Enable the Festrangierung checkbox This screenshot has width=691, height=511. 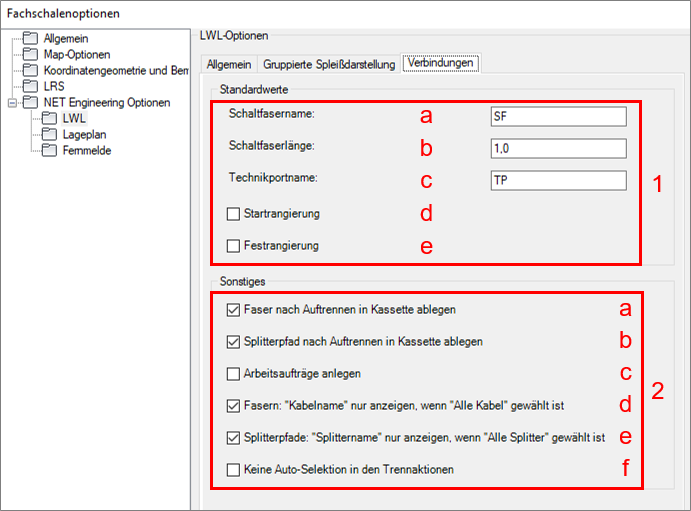pyautogui.click(x=234, y=245)
